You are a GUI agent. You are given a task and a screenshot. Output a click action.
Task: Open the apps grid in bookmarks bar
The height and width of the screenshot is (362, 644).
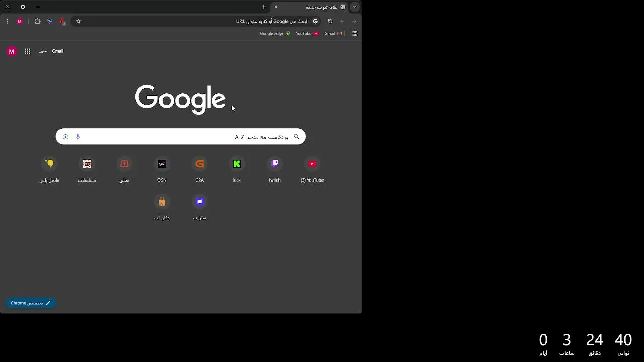355,34
